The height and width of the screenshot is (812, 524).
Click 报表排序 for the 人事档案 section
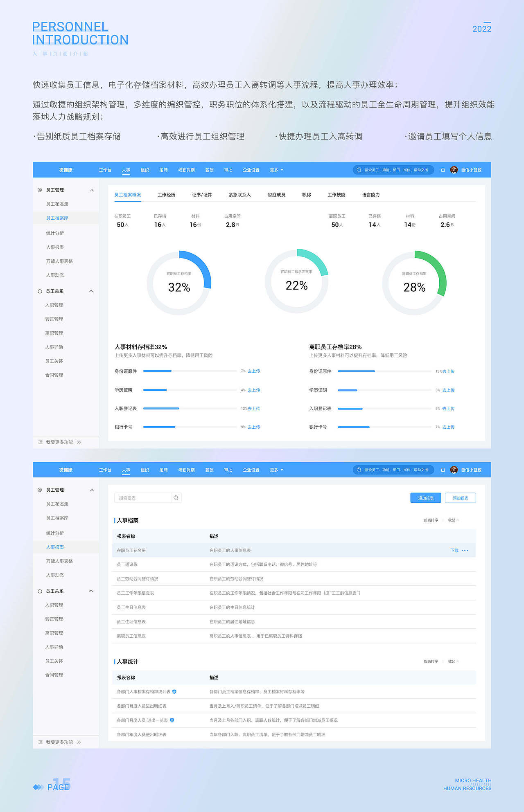[431, 520]
